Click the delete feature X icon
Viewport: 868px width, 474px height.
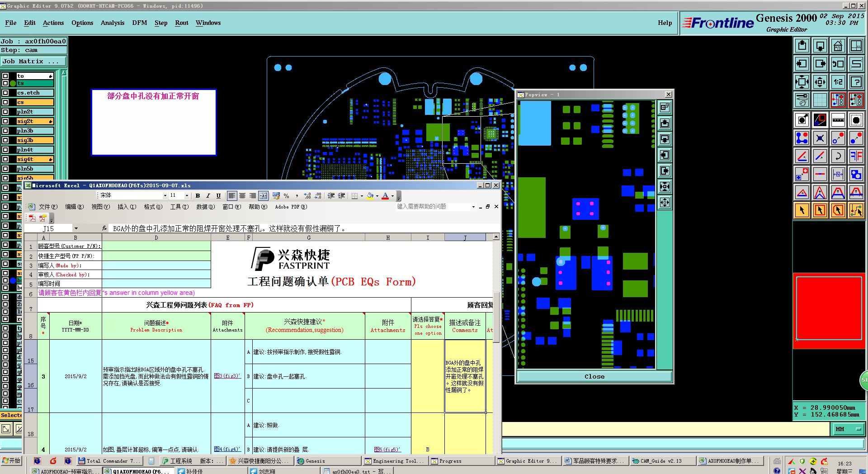point(820,138)
